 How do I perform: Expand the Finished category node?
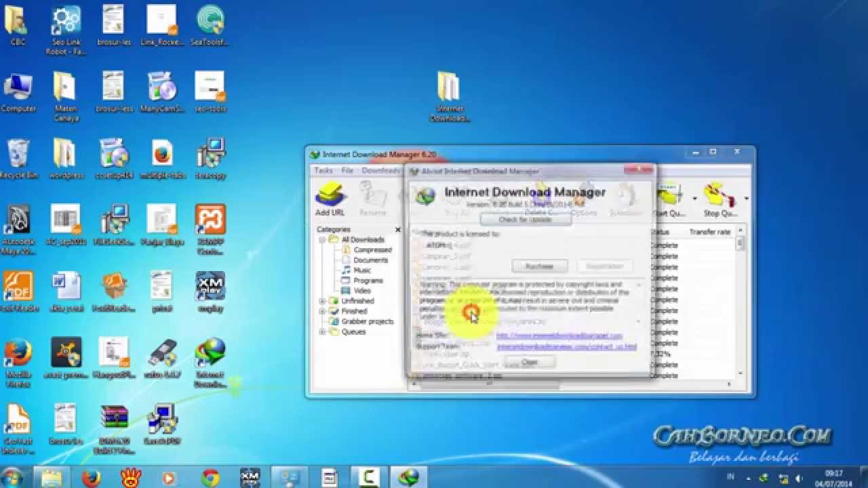pos(322,311)
